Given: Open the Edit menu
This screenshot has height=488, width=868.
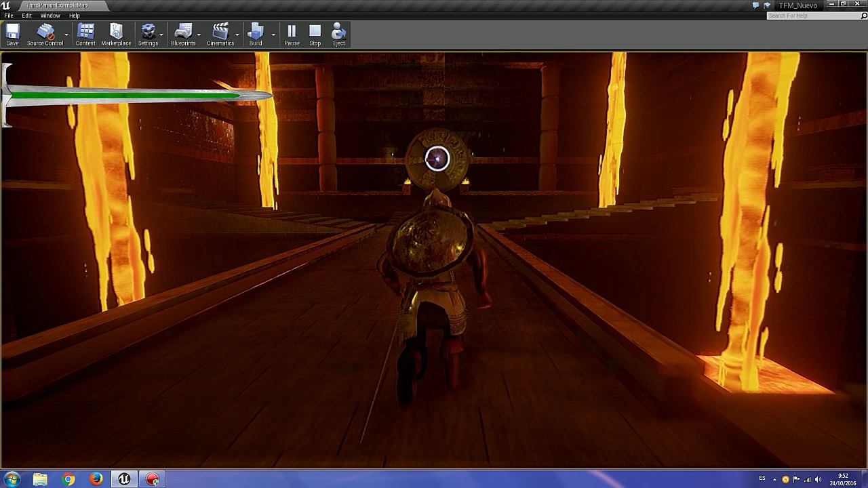Looking at the screenshot, I should click(x=26, y=16).
